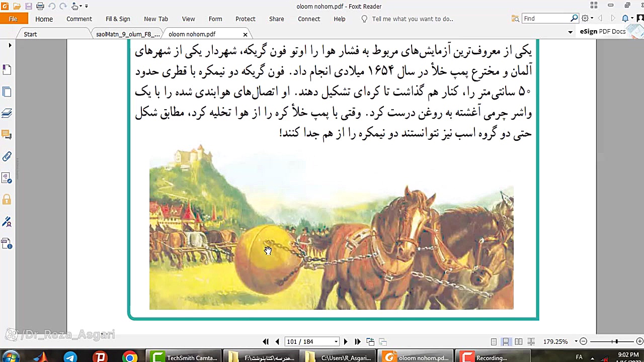Save the document using the floppy disk icon
This screenshot has width=644, height=362.
coord(29,6)
